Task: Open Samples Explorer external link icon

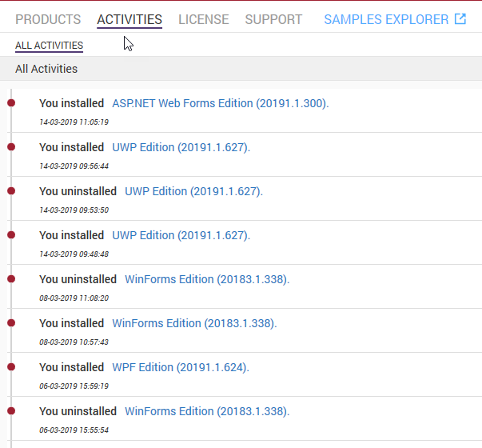Action: coord(460,19)
